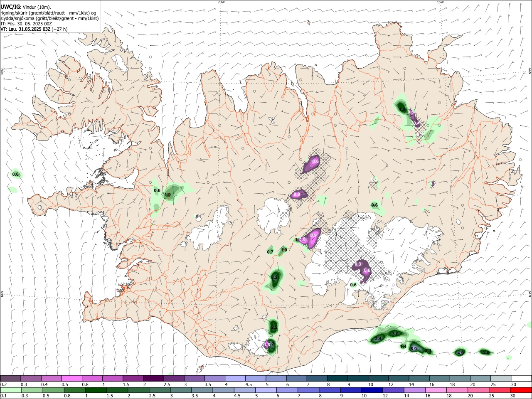Click the bright red swatch ending the lower legend

pyautogui.click(x=521, y=390)
